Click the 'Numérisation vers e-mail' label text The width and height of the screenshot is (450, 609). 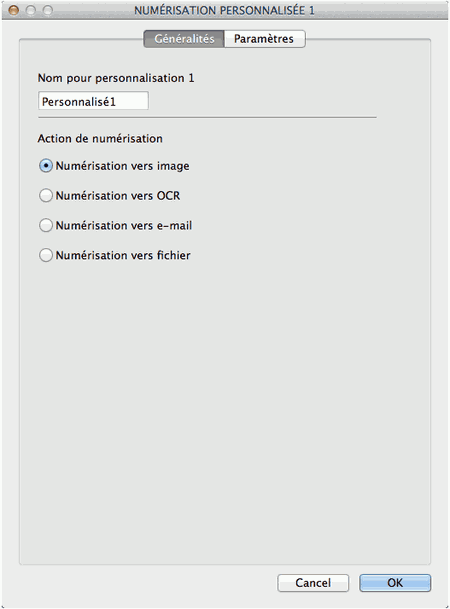click(124, 226)
